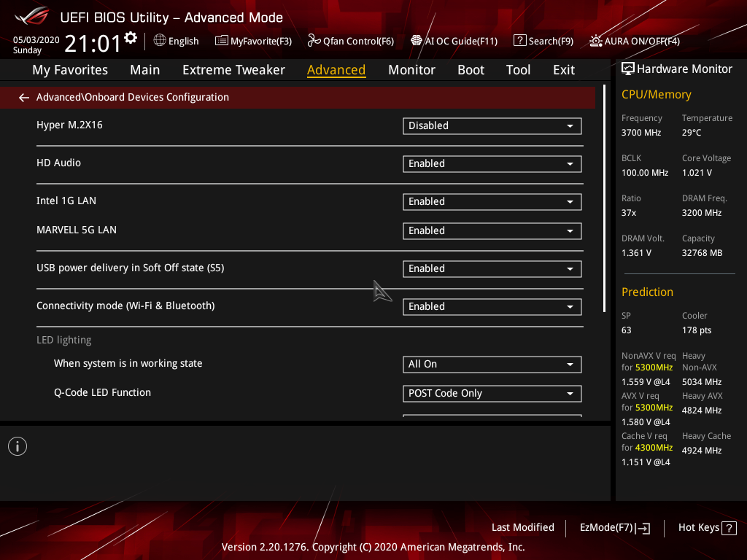This screenshot has width=747, height=560.
Task: Click the back arrow beside Onboard Devices Configuration
Action: pyautogui.click(x=24, y=98)
